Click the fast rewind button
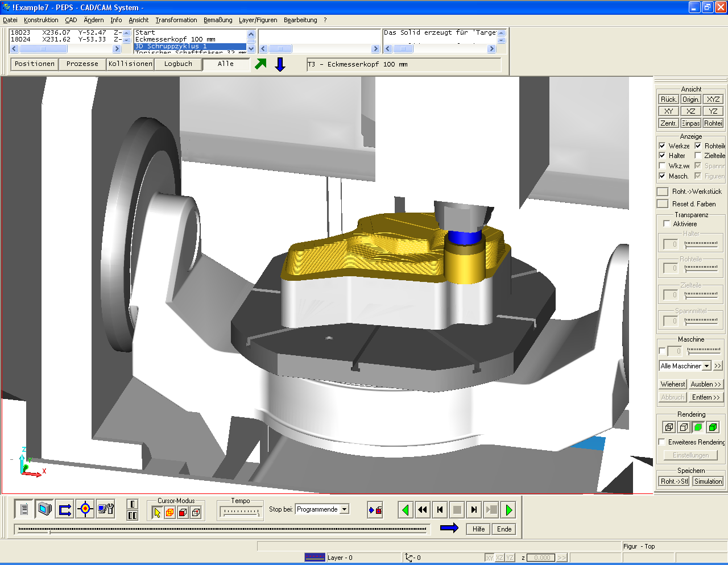The width and height of the screenshot is (728, 565). pos(422,510)
